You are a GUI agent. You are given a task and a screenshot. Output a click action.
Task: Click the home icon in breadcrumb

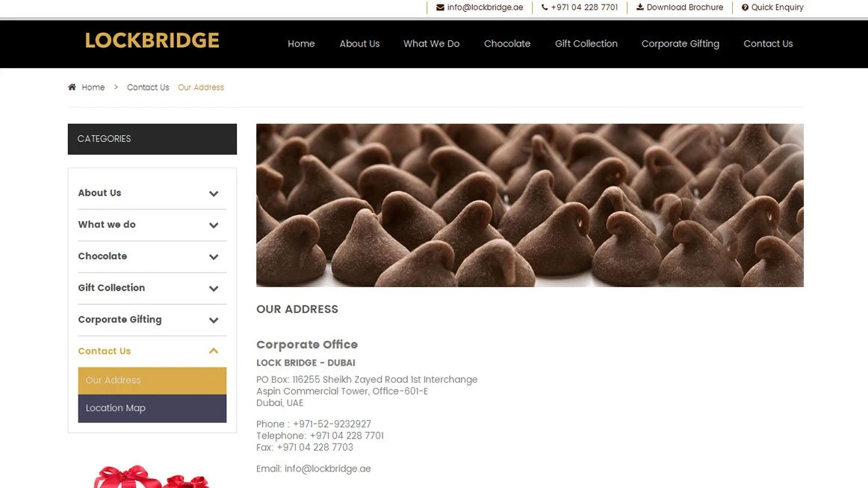point(72,87)
